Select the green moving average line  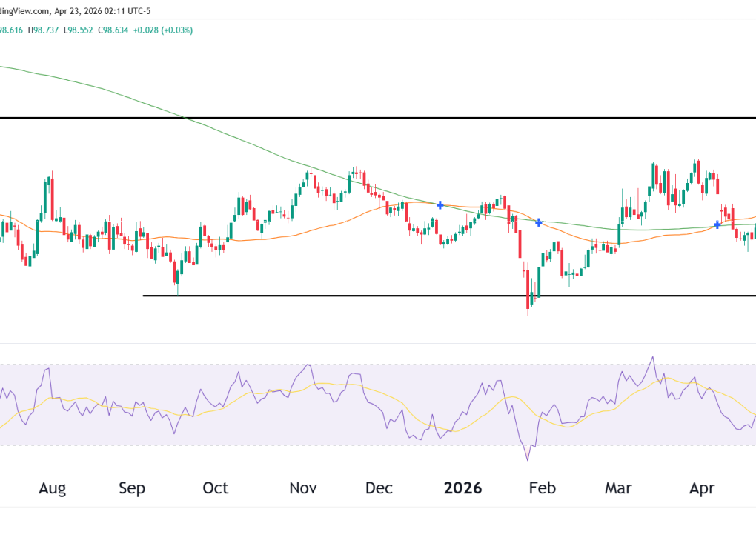coord(222,133)
